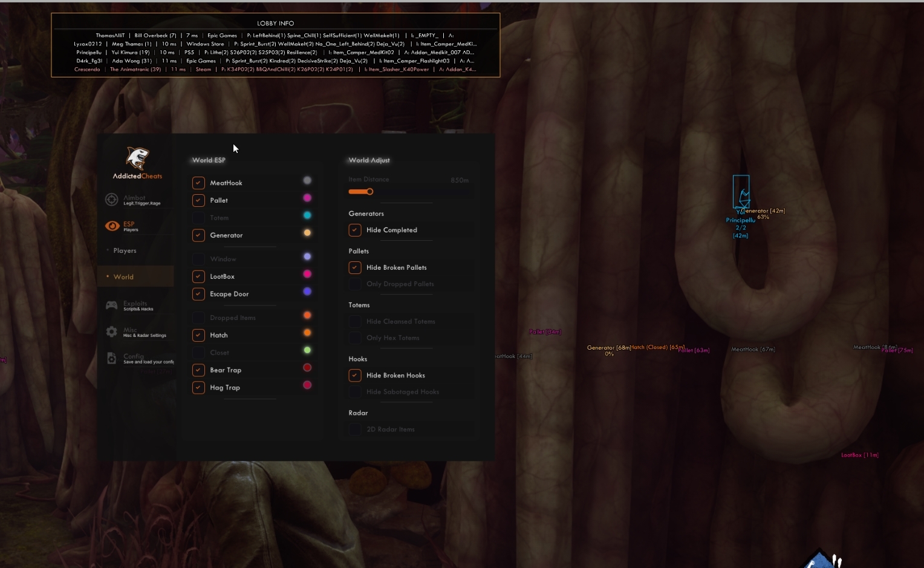This screenshot has height=568, width=924.
Task: Open the Dropped Items color swatch
Action: click(307, 315)
